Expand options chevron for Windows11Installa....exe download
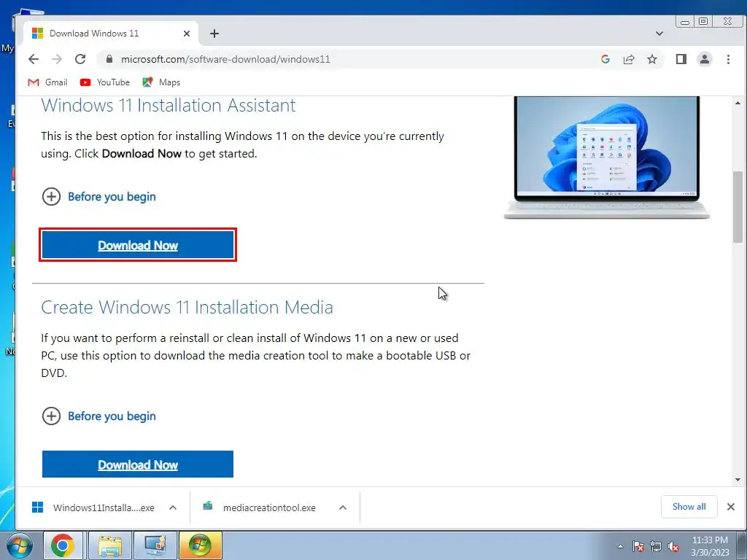Viewport: 747px width, 560px height. point(173,507)
